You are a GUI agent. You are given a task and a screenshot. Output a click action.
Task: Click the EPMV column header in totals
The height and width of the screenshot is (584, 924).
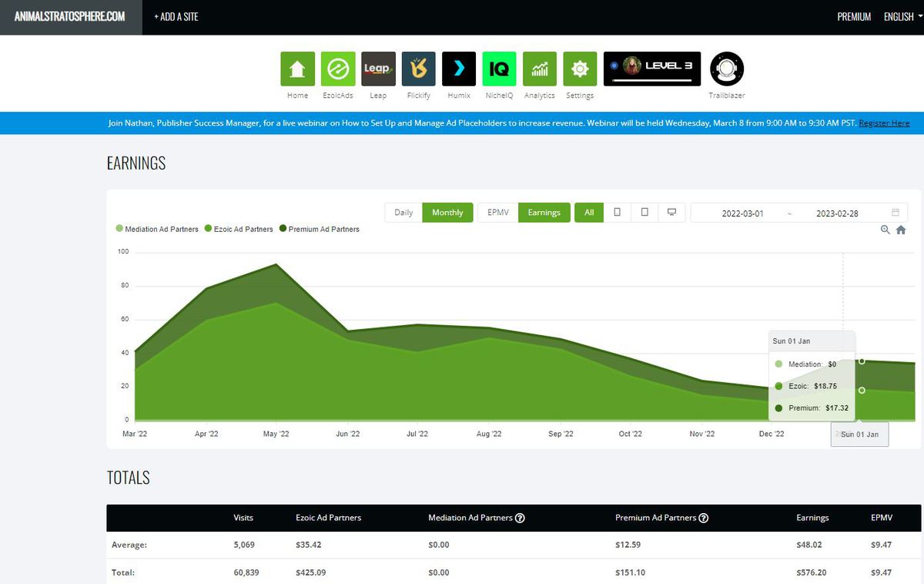click(880, 518)
